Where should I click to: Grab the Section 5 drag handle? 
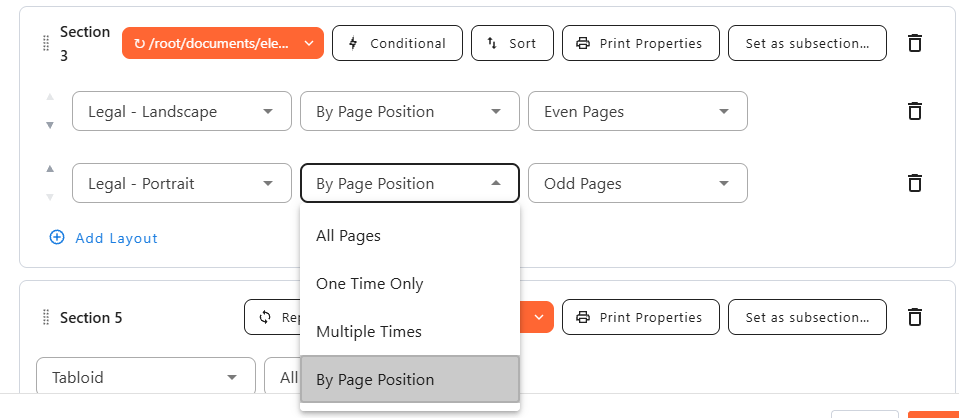point(46,317)
